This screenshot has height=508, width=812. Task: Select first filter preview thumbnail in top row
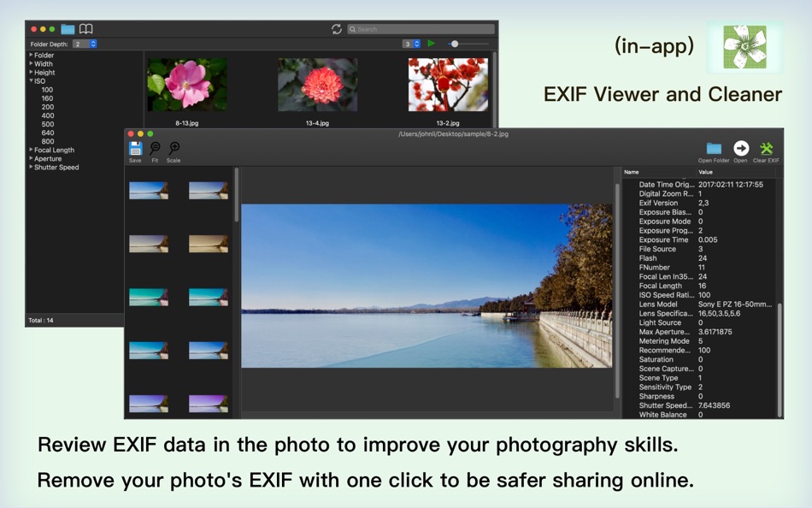pos(149,190)
